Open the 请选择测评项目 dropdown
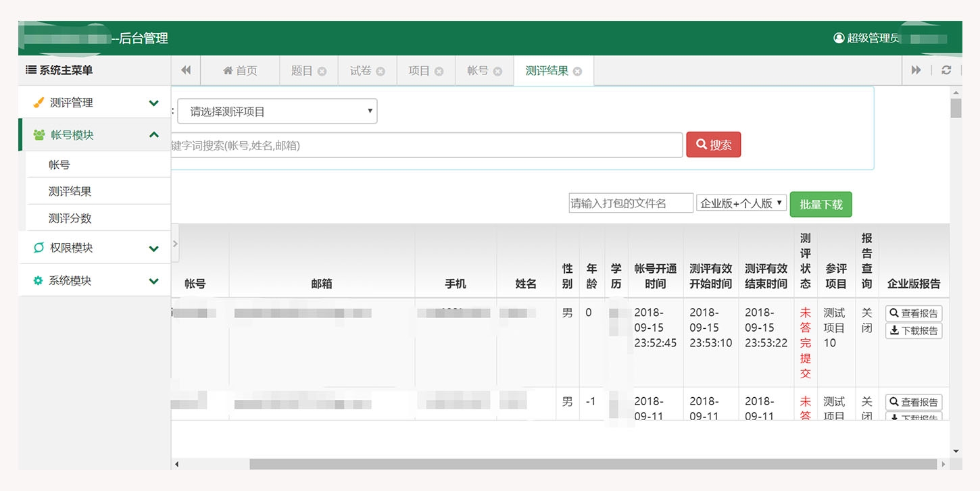Image resolution: width=980 pixels, height=491 pixels. click(x=277, y=111)
